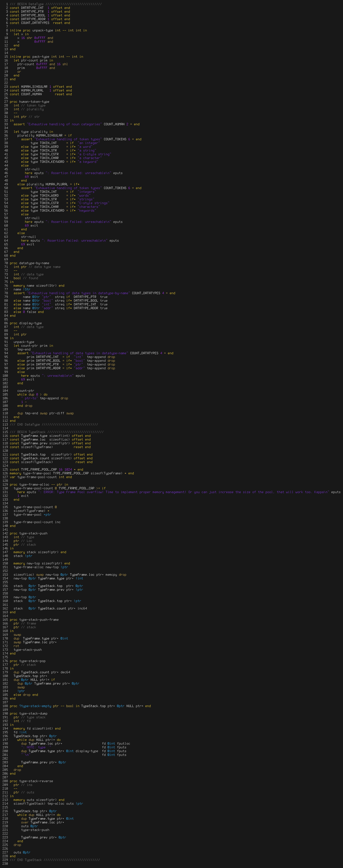This screenshot has height=868, width=343.
Task: Click the "C-style strings" literal
Action: point(94,203)
